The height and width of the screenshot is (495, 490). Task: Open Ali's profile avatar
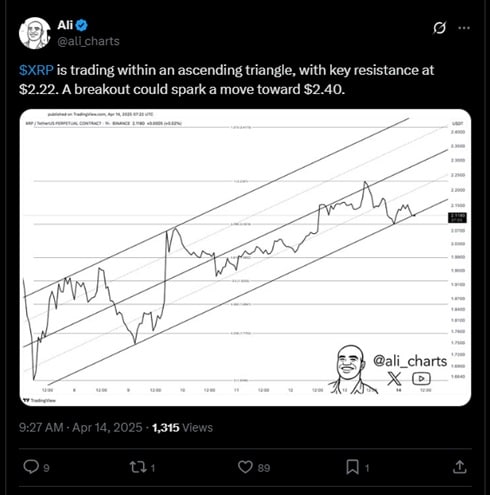click(x=35, y=33)
